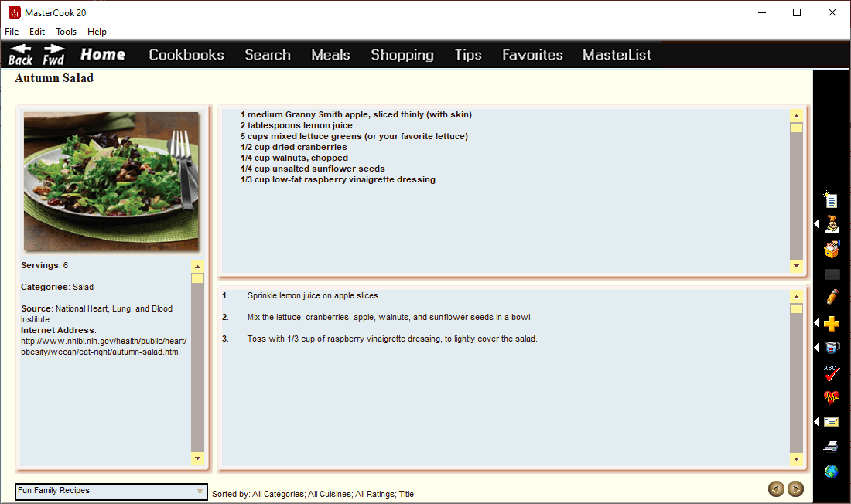
Task: Open the File menu
Action: click(12, 32)
